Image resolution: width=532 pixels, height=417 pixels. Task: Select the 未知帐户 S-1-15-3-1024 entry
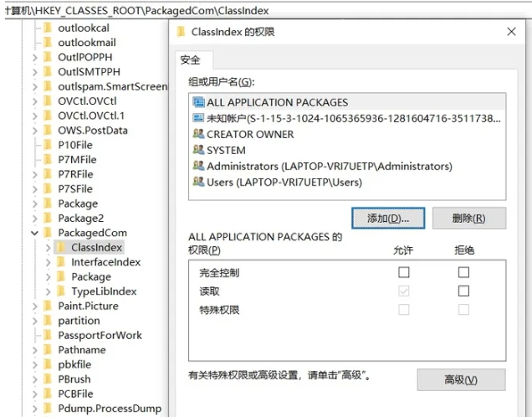(x=347, y=118)
